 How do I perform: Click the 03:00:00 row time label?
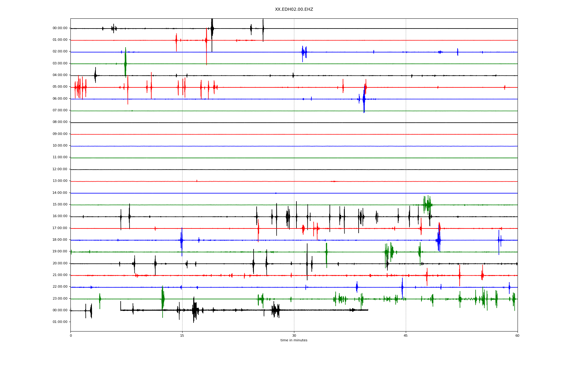[x=60, y=63]
